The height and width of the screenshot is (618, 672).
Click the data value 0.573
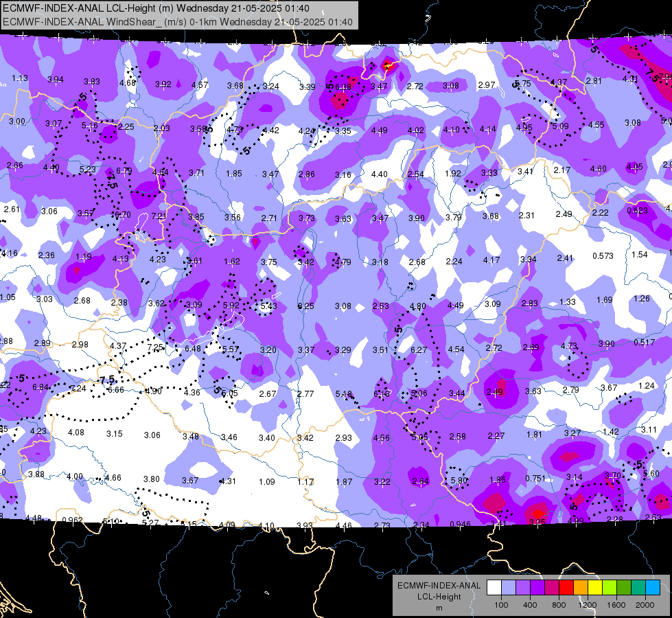pos(603,255)
